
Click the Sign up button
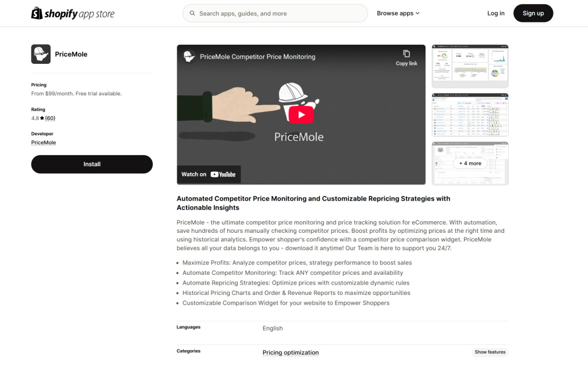click(533, 13)
